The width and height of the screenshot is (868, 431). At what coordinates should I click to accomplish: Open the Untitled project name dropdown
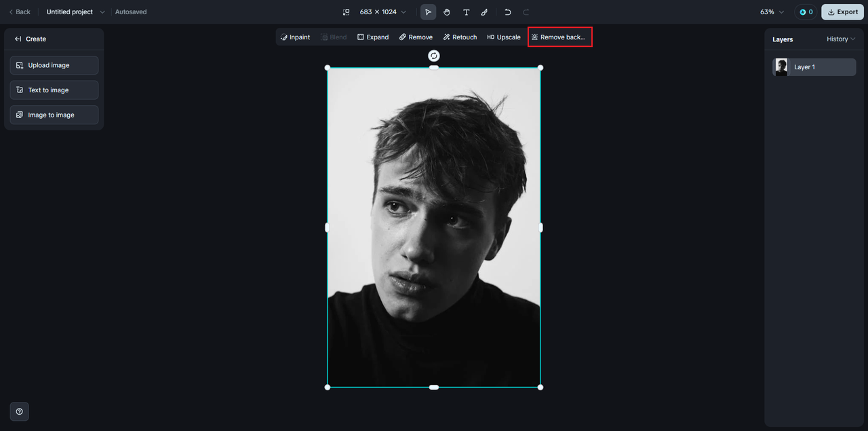pos(75,12)
